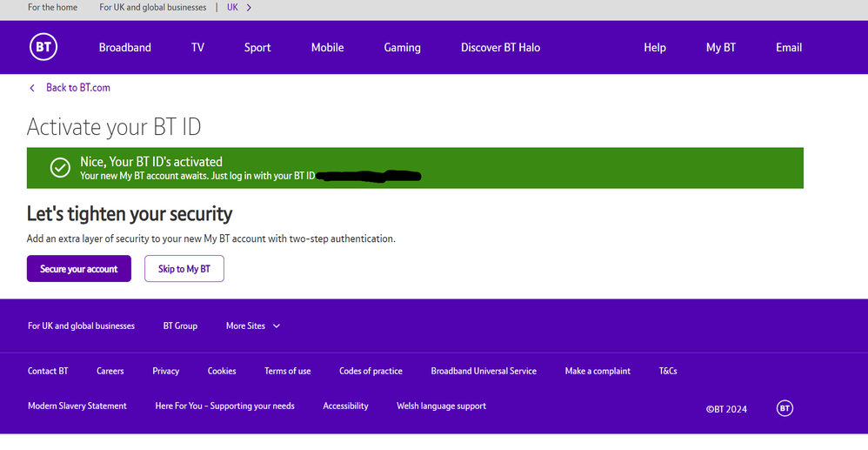Click the ©BT 2024 copyright text
This screenshot has height=450, width=868.
coord(726,410)
